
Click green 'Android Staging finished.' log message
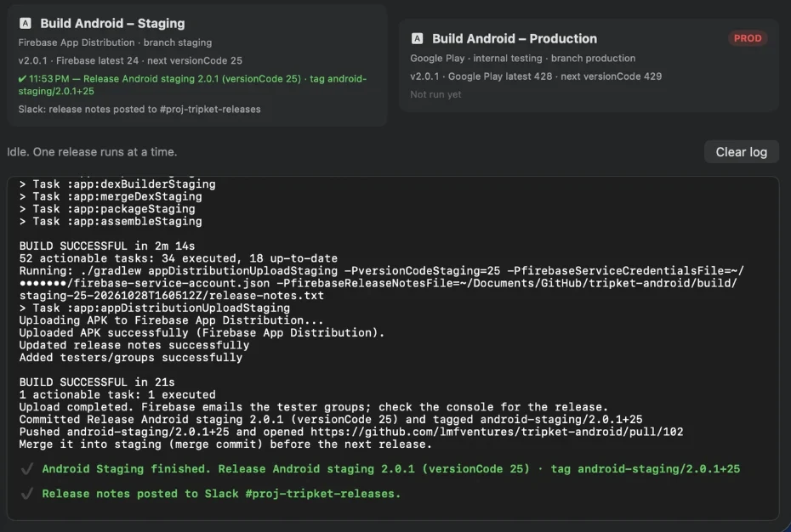point(391,469)
